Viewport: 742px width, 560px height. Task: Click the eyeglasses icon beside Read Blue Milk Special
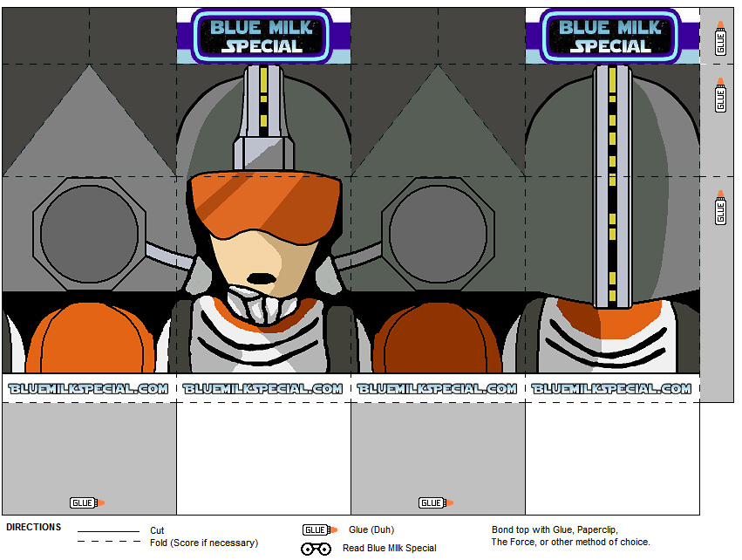point(316,549)
